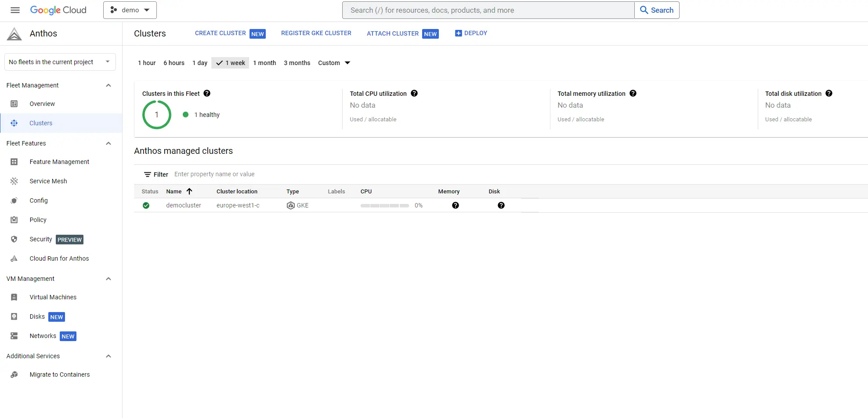This screenshot has width=868, height=418.
Task: Open the fleets selection dropdown
Action: [60, 62]
